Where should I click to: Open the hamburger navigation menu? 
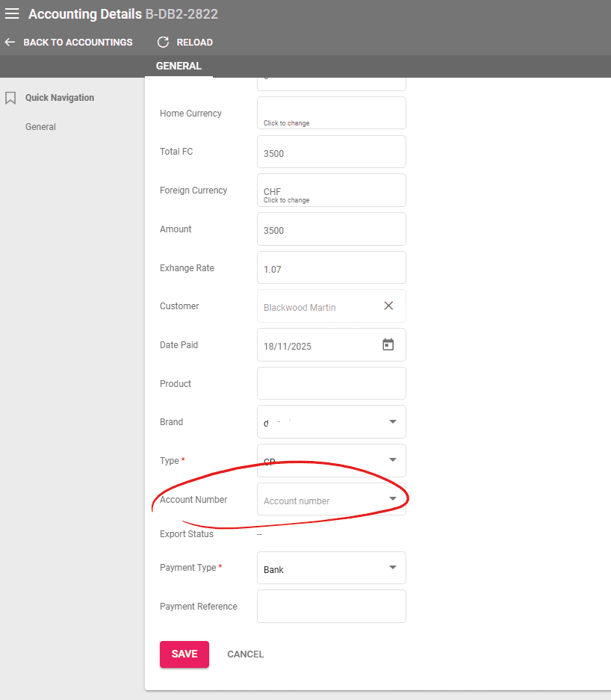click(12, 13)
